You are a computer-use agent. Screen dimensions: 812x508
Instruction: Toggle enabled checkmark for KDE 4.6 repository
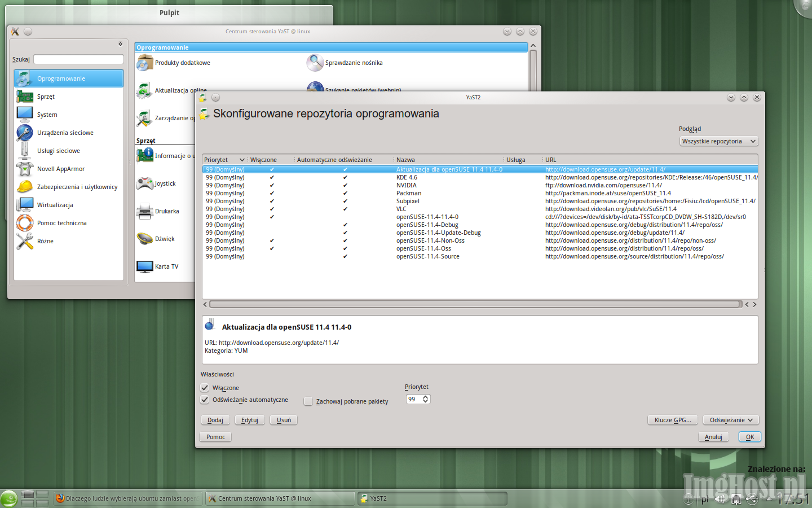pos(272,177)
